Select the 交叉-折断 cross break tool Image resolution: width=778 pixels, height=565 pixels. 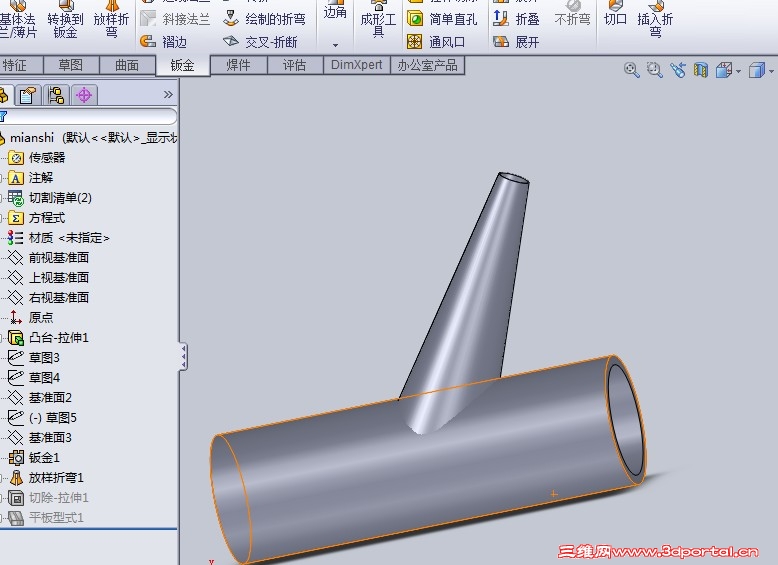pyautogui.click(x=260, y=42)
